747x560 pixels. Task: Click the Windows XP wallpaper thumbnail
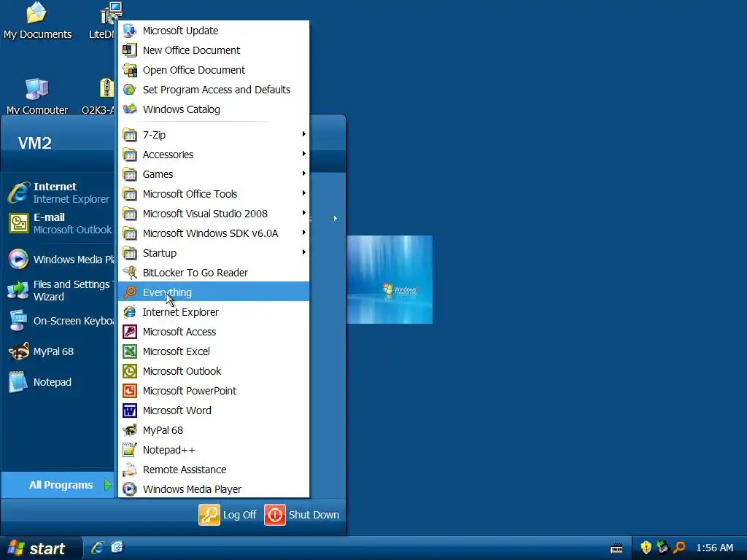coord(390,279)
